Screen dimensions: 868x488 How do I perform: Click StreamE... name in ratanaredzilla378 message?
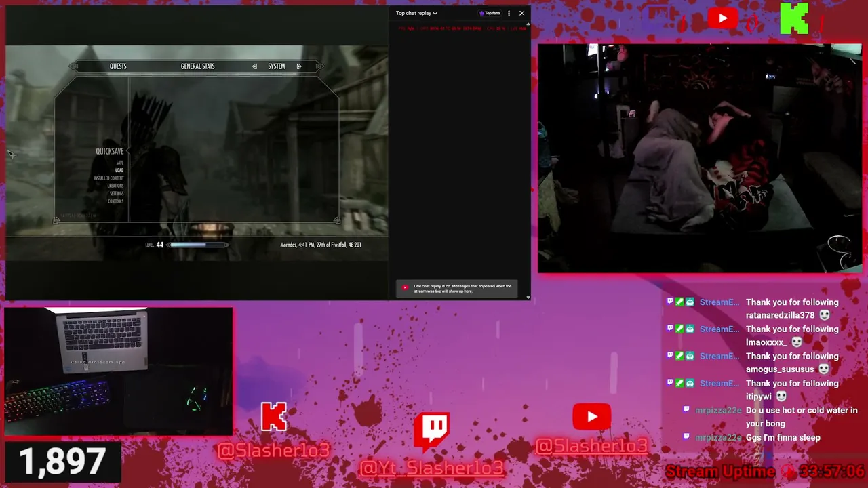click(x=719, y=302)
